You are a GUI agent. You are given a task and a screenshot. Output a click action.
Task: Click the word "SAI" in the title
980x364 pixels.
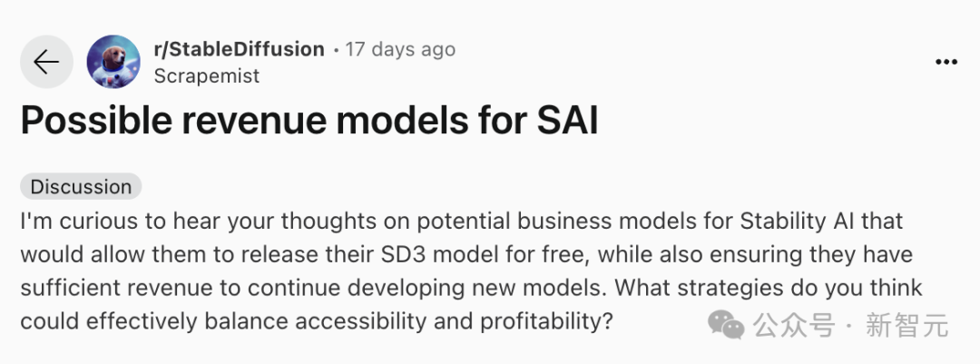point(565,122)
